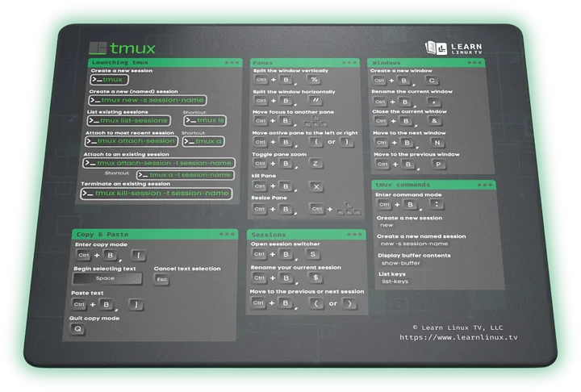This screenshot has height=392, width=581.
Task: Click the colon key under Enter command mode
Action: coord(437,204)
